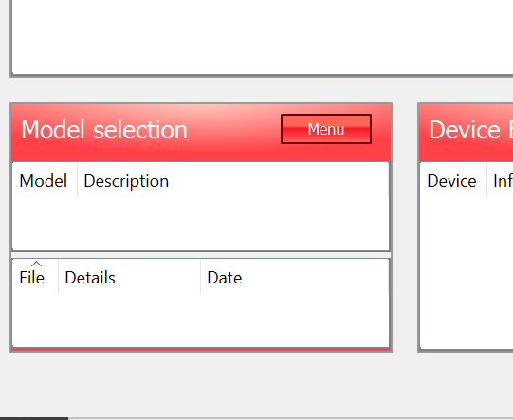The height and width of the screenshot is (420, 513).
Task: Click the Model selection panel title
Action: [x=104, y=130]
